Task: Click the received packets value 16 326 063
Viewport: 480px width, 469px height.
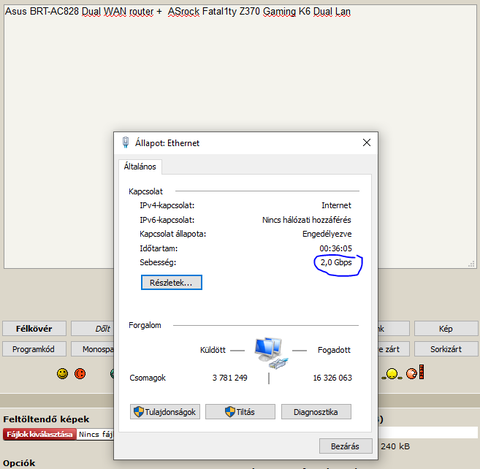Action: pyautogui.click(x=332, y=378)
